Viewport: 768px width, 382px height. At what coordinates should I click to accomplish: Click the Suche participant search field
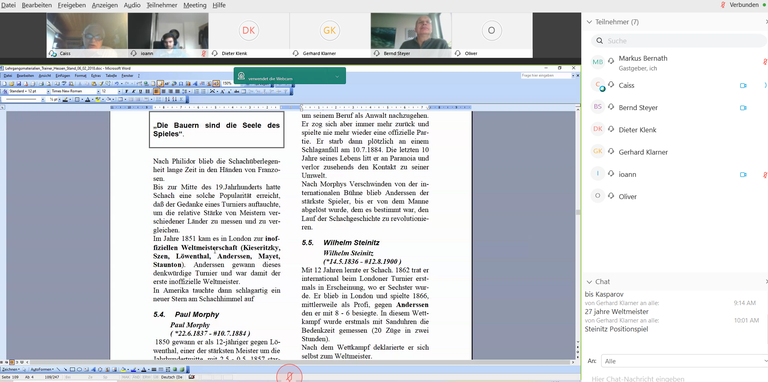[678, 41]
